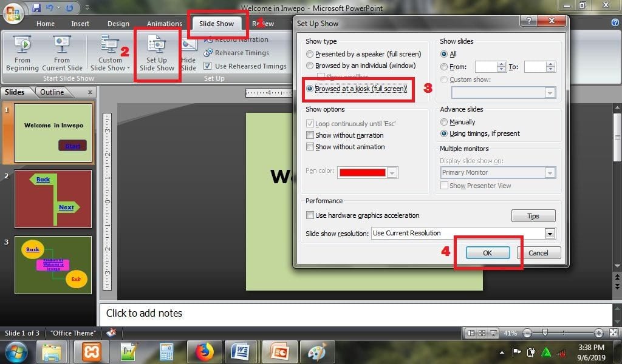Click the red Pen color swatch
Screen dimensions: 622x364
coord(362,173)
